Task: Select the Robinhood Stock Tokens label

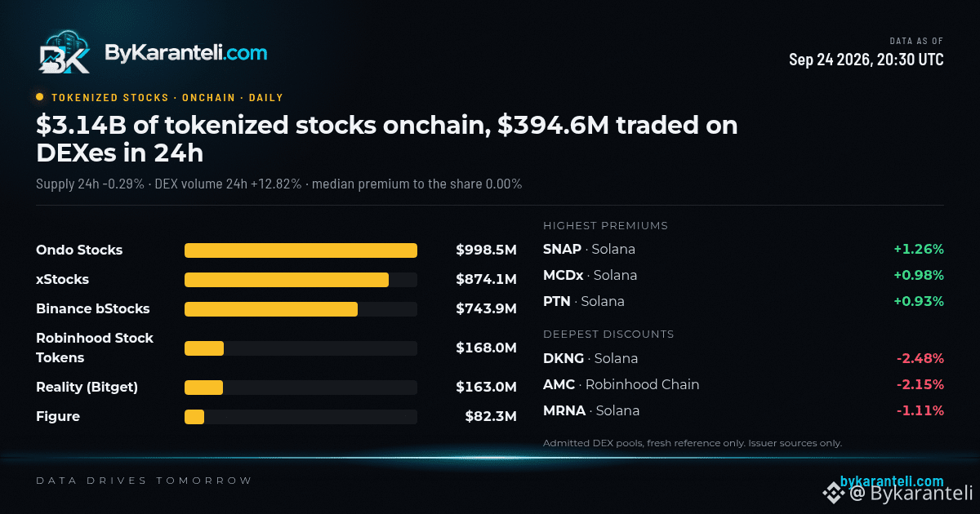Action: [x=95, y=348]
